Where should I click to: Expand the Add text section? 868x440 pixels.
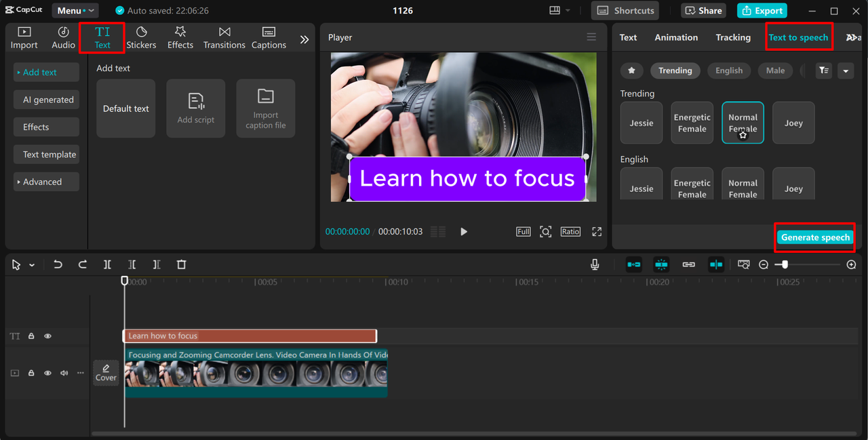(x=46, y=73)
